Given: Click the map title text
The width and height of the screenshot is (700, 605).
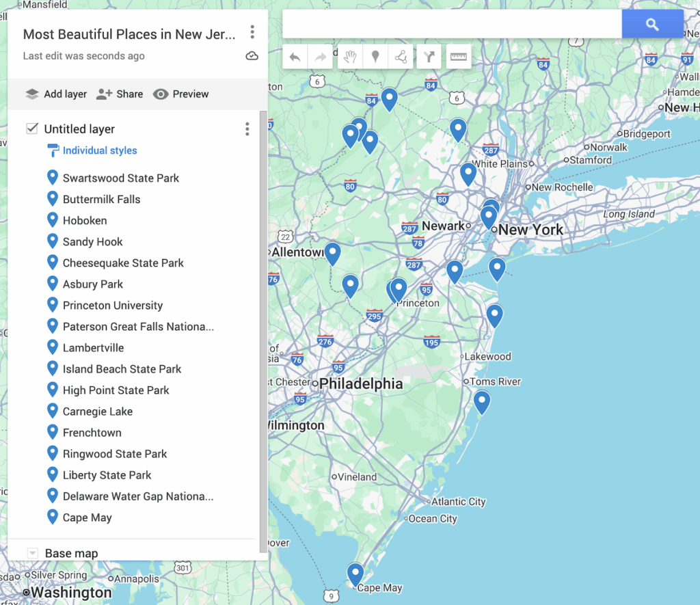Looking at the screenshot, I should coord(129,34).
